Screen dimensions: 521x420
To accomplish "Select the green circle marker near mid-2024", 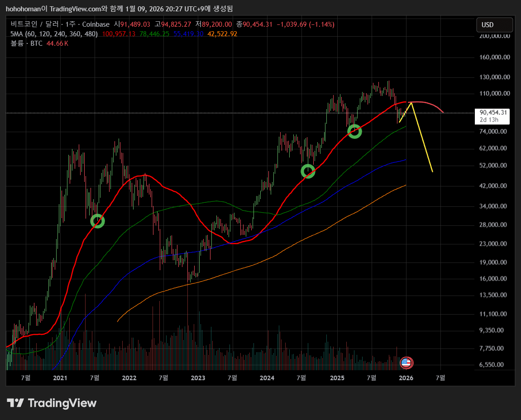I will (308, 171).
